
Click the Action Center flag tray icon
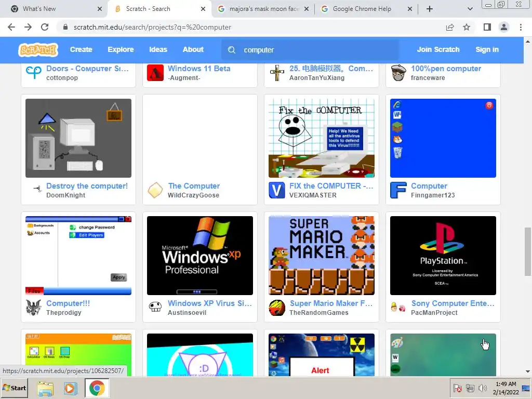pos(457,388)
